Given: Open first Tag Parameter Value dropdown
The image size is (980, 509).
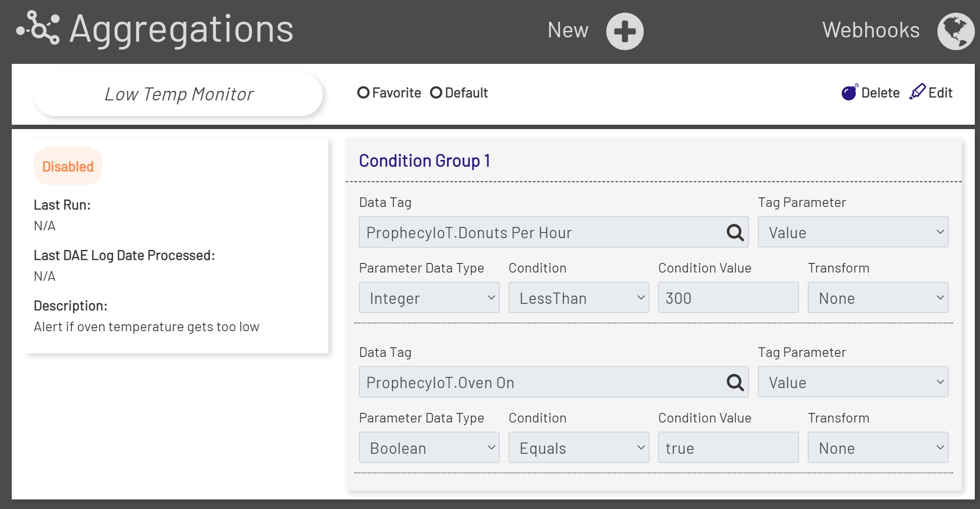Looking at the screenshot, I should coord(853,232).
